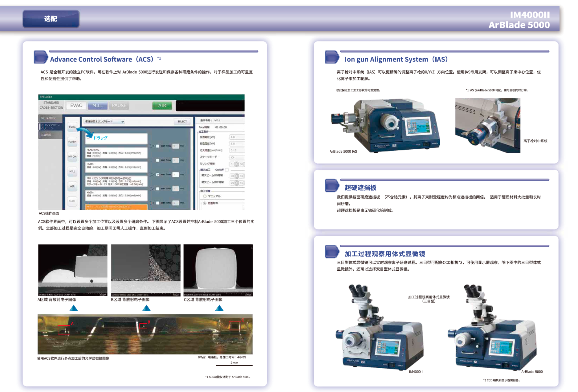
Task: Click the Wait Time field of the checked row
Action: pos(176,174)
